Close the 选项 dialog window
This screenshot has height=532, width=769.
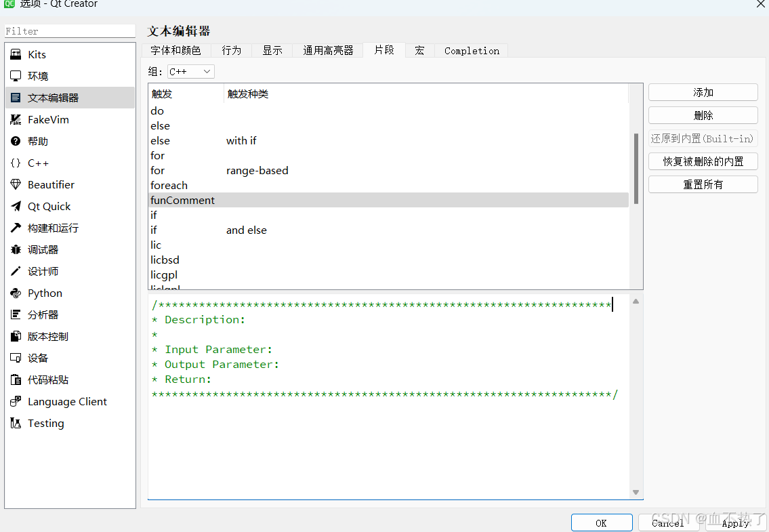tap(760, 4)
